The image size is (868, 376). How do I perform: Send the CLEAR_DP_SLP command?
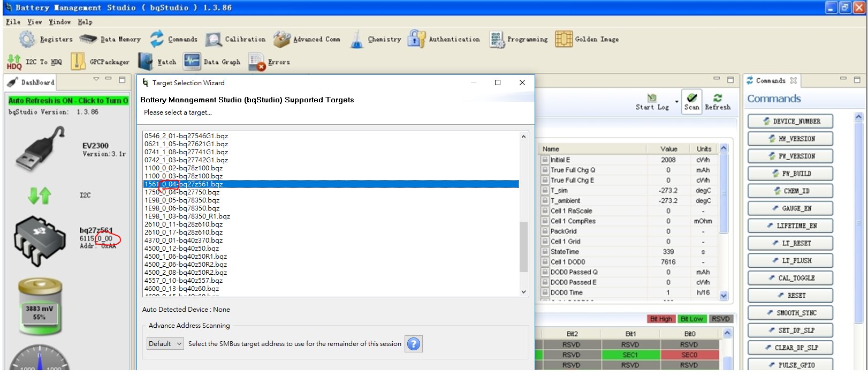(790, 348)
